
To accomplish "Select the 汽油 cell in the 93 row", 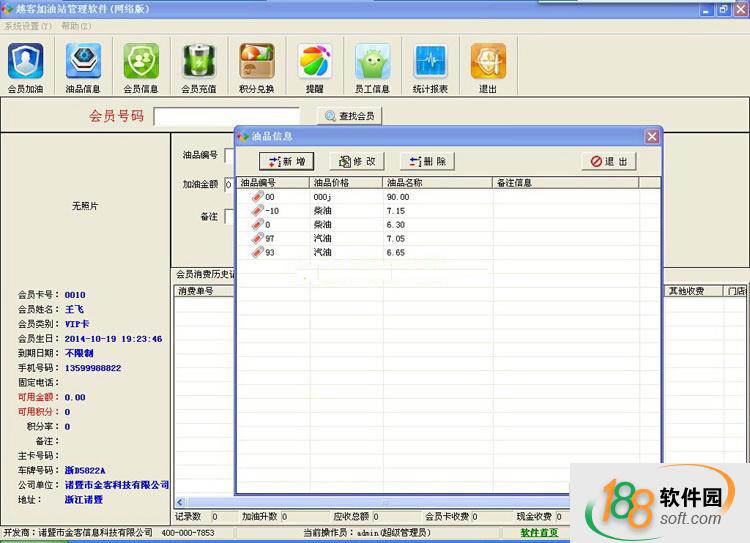I will 323,252.
